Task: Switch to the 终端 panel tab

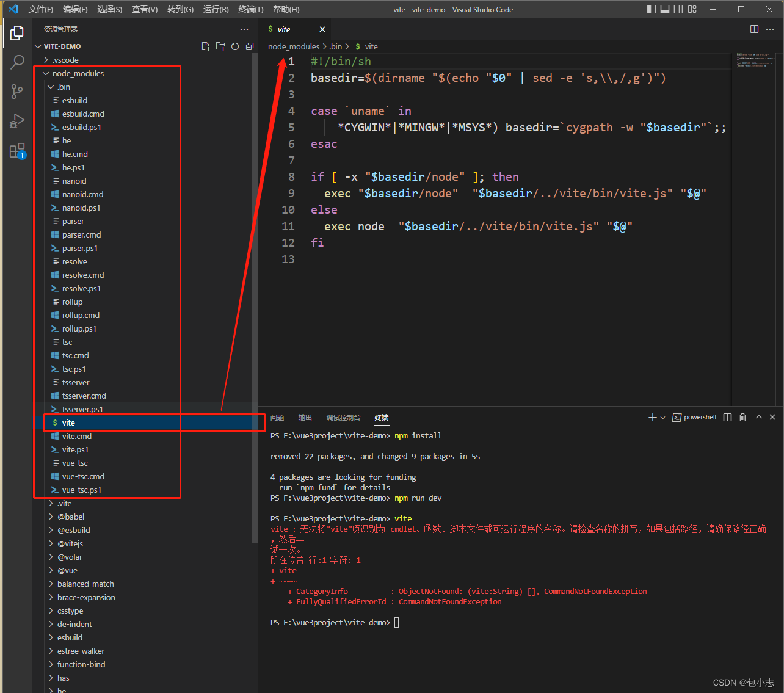Action: 382,418
